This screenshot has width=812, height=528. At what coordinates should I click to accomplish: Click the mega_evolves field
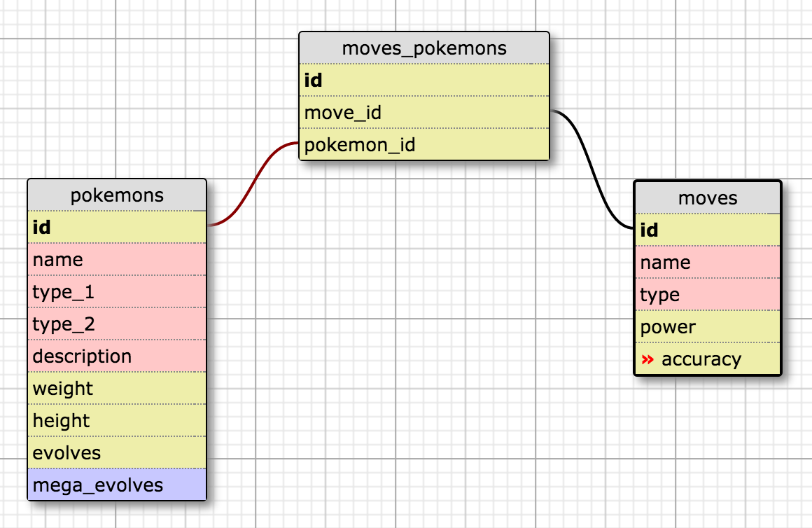[x=117, y=485]
